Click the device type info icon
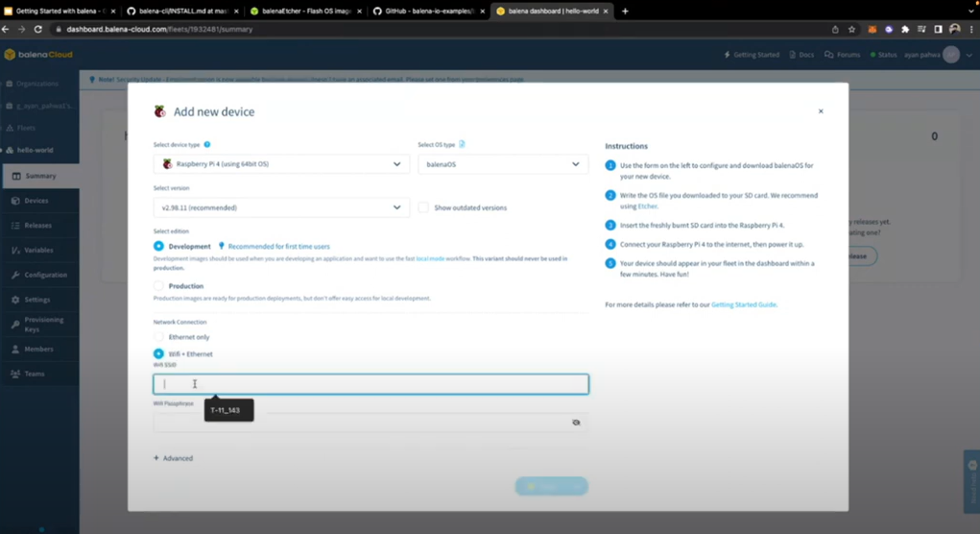 207,144
